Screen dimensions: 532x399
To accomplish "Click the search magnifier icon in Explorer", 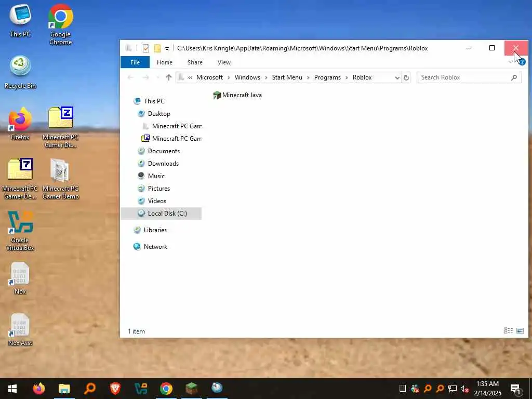I will pos(514,77).
